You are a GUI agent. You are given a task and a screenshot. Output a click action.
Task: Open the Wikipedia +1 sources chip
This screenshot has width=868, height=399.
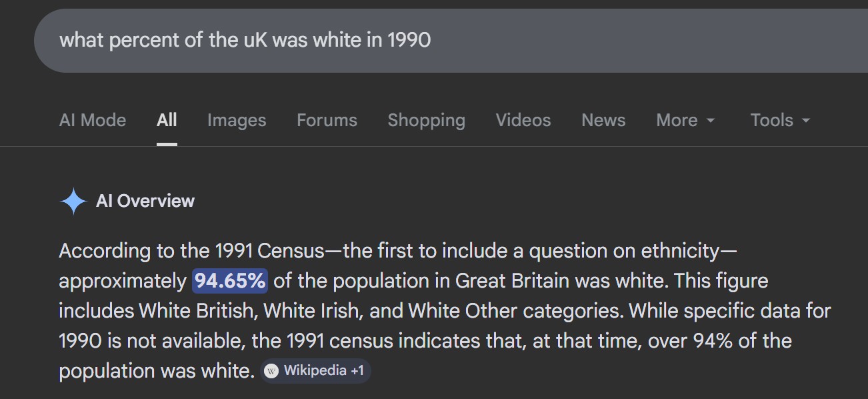coord(315,371)
